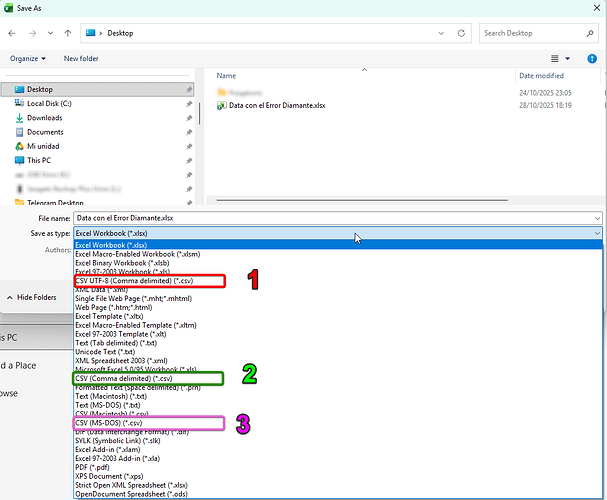Refresh the Desktop folder view
607x500 pixels.
[461, 33]
